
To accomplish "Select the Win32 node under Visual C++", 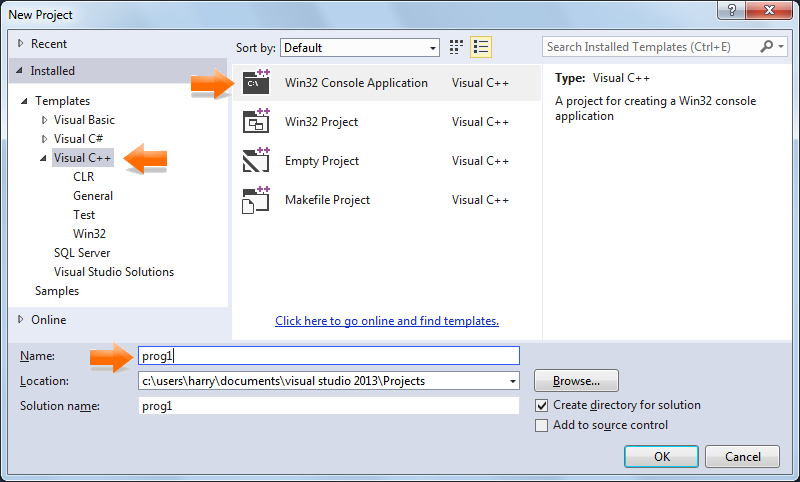I will pyautogui.click(x=89, y=234).
